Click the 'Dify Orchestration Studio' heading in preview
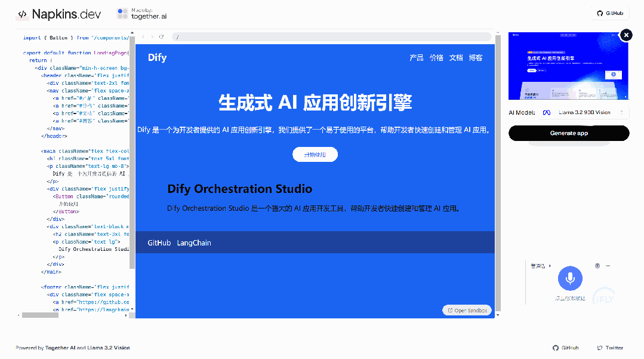Viewport: 644px width, 359px height. pos(239,189)
